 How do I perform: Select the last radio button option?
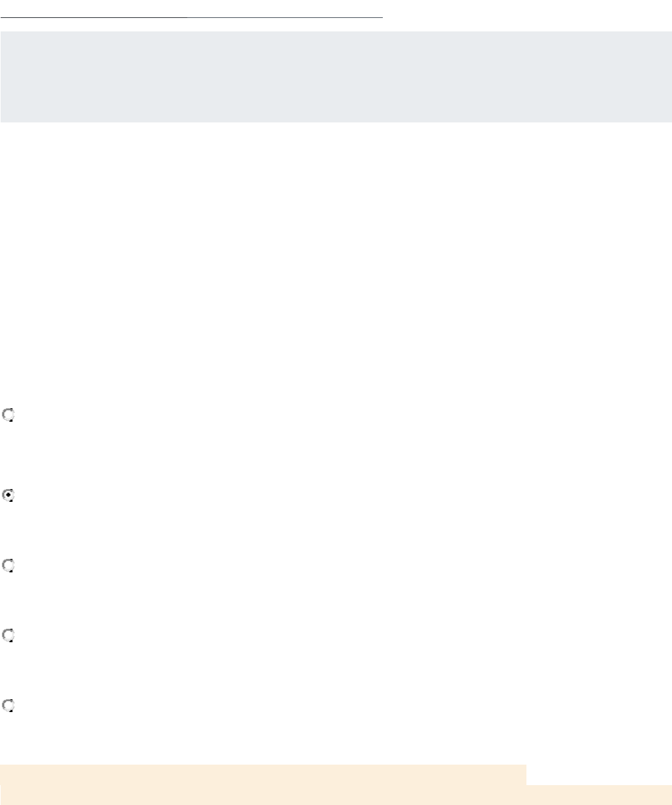click(x=8, y=706)
